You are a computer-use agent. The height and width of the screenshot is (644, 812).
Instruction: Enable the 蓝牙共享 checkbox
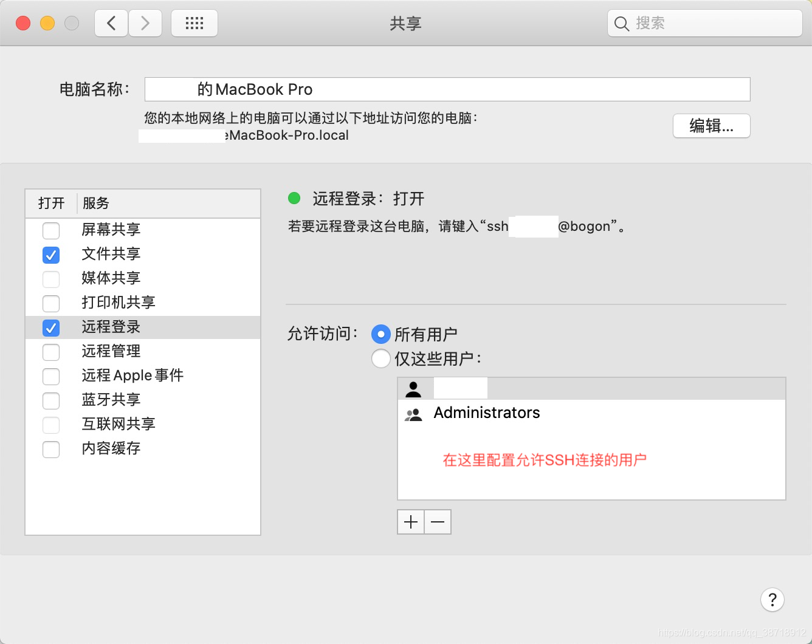51,400
